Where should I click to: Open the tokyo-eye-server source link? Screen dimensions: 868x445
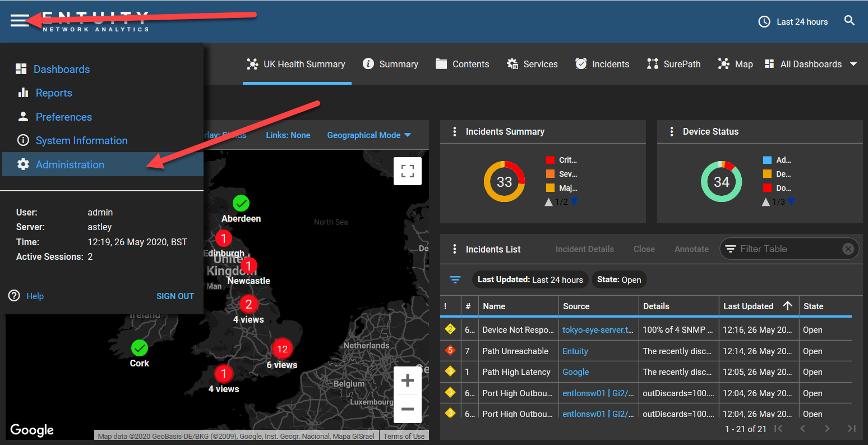pos(598,330)
